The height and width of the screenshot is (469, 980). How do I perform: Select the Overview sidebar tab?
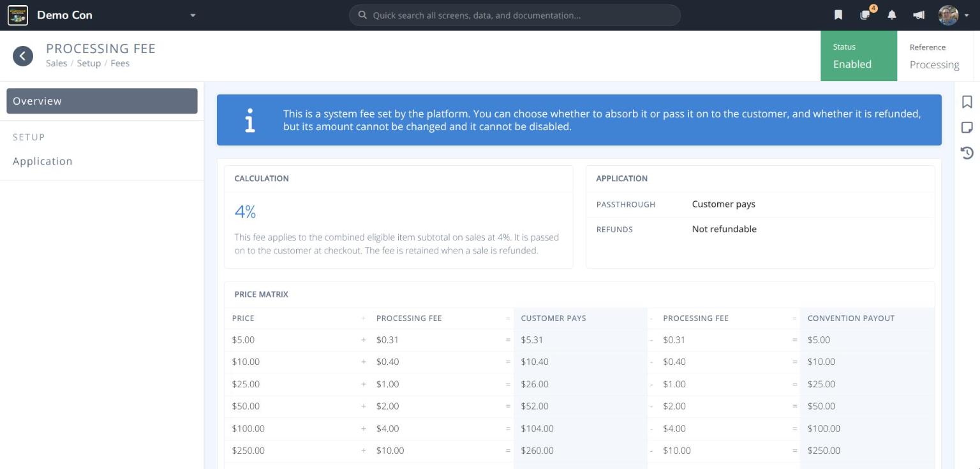tap(102, 101)
